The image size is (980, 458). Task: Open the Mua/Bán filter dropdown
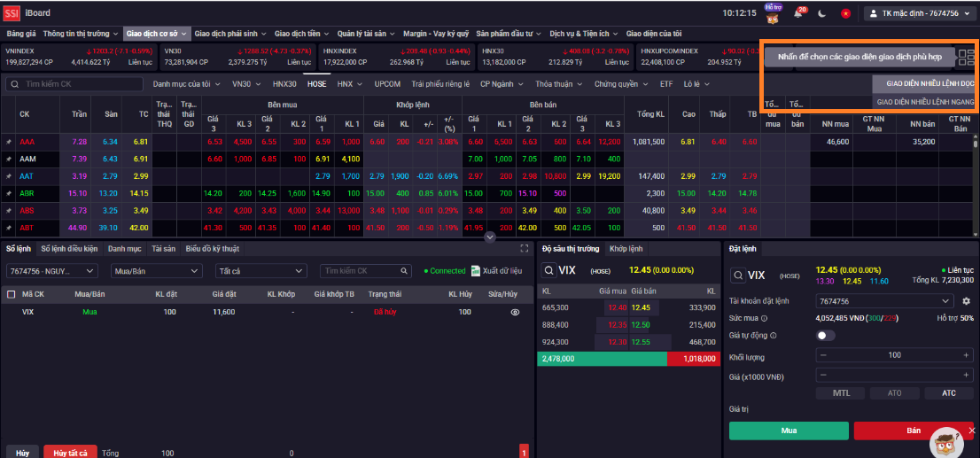pos(156,270)
